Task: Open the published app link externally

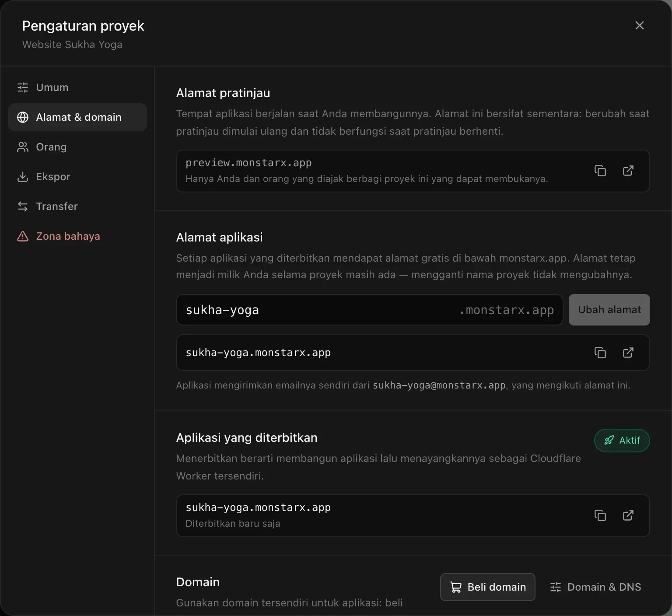Action: [x=628, y=515]
